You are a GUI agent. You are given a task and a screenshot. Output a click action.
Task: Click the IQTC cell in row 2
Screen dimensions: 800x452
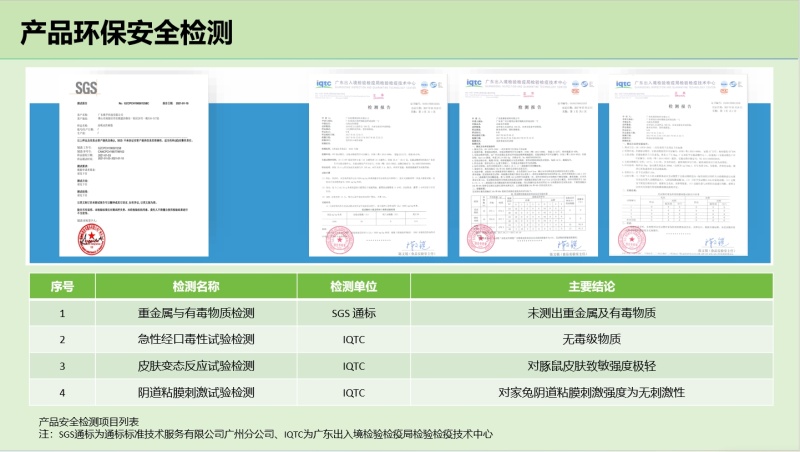pyautogui.click(x=354, y=339)
